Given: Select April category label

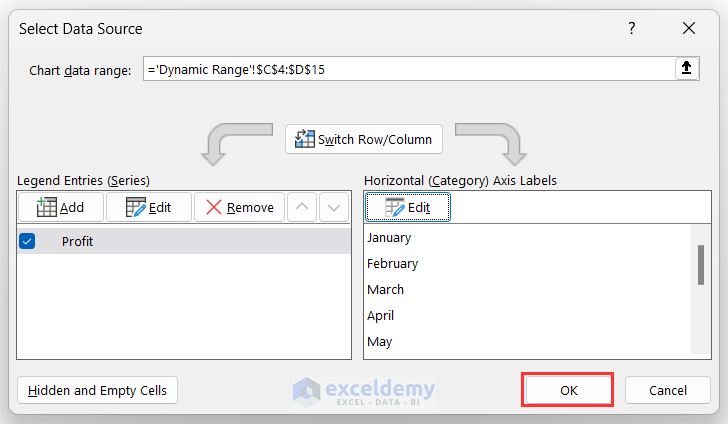Looking at the screenshot, I should click(381, 315).
